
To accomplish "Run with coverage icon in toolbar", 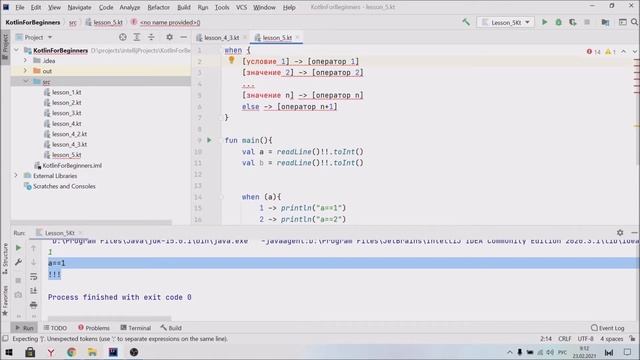I will pos(573,22).
